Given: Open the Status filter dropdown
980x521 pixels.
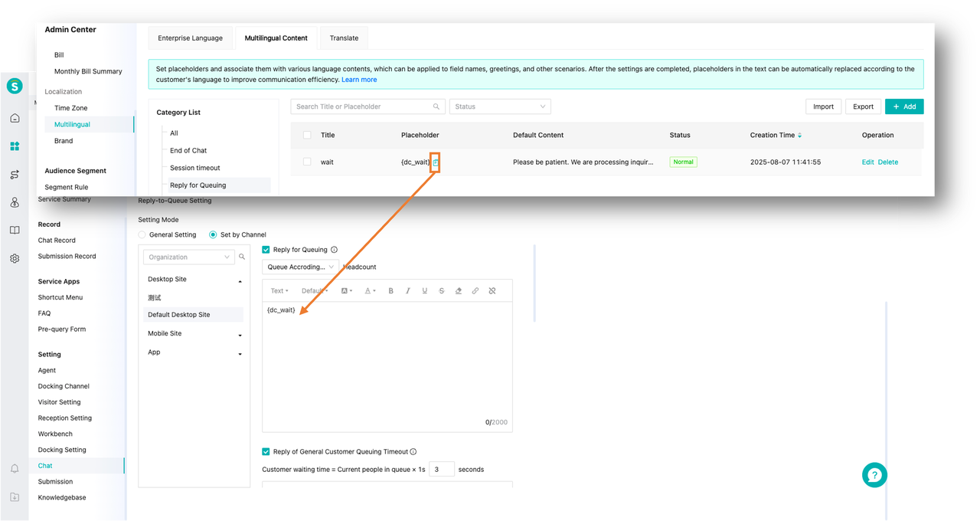Looking at the screenshot, I should (x=500, y=106).
